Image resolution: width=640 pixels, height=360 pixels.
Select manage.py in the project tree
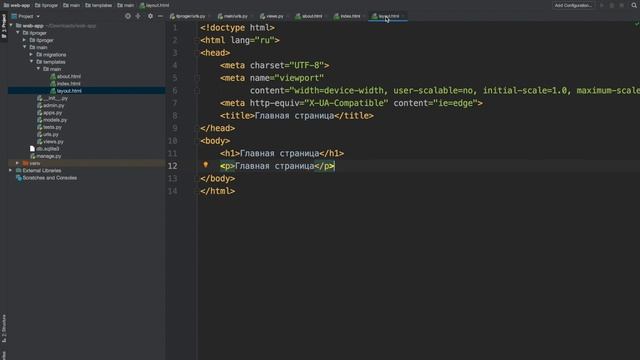click(x=46, y=156)
